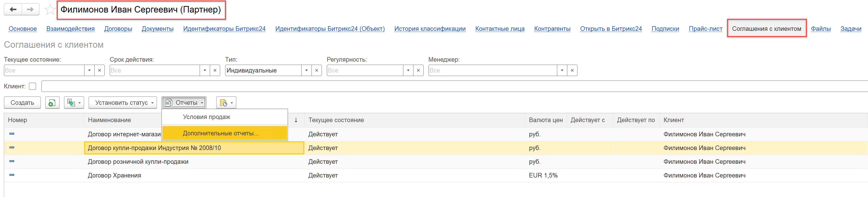Choose Дополнительные отчеты menu entry
This screenshot has height=197, width=868.
coord(220,133)
